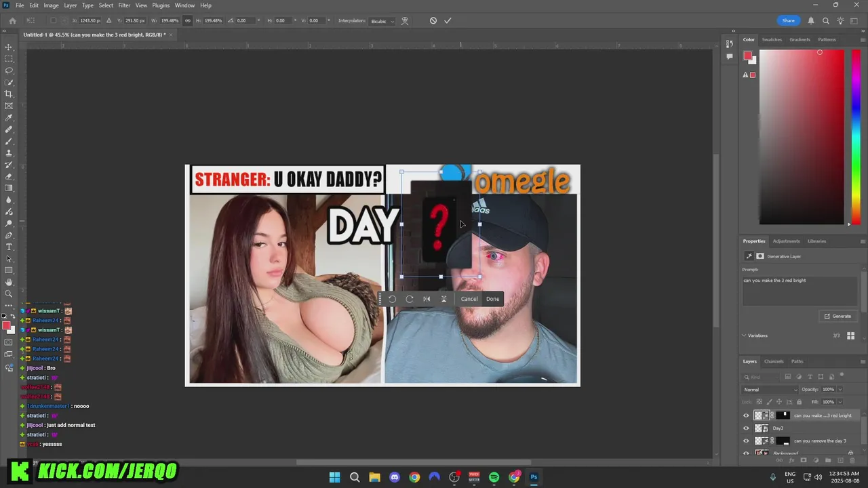The width and height of the screenshot is (868, 488).
Task: Select the Gradient tool
Action: [9, 188]
